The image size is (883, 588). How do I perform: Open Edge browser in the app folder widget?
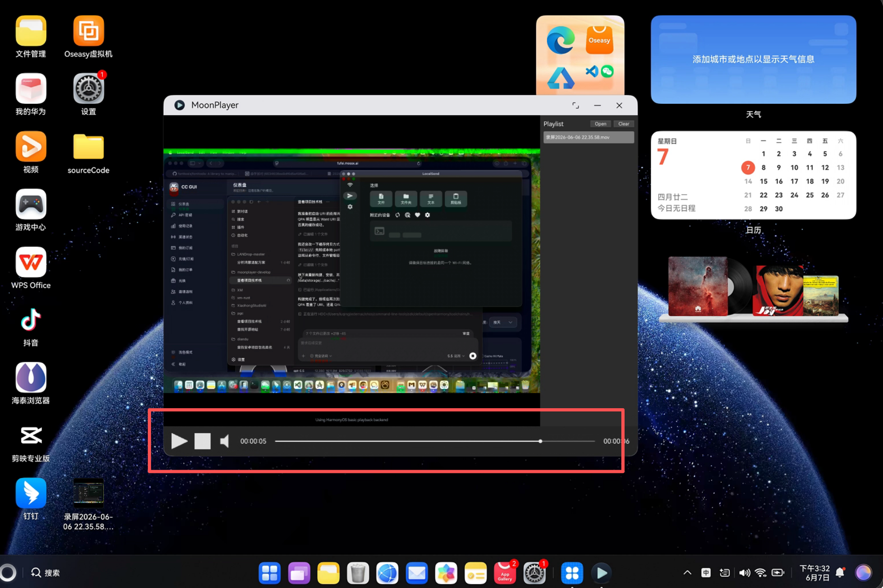pos(561,40)
